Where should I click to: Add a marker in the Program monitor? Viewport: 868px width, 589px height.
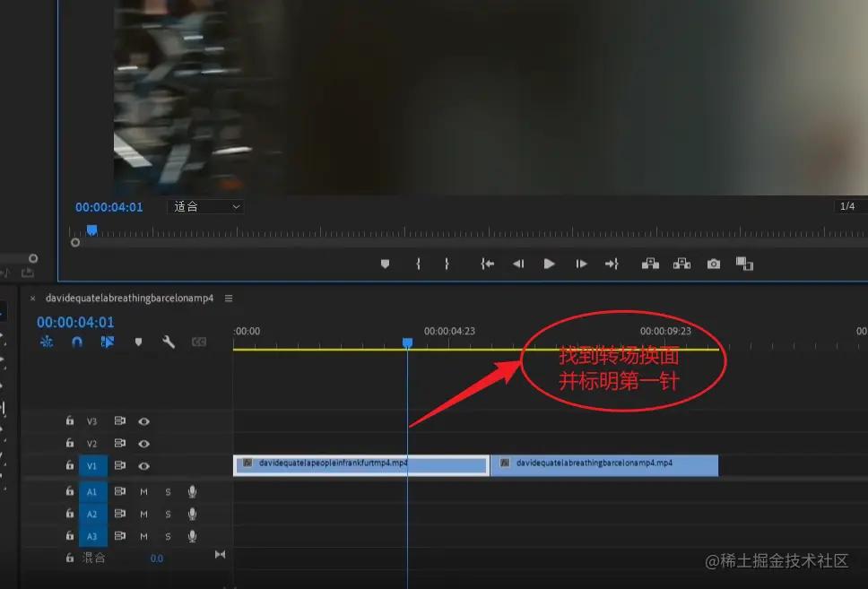pos(386,264)
